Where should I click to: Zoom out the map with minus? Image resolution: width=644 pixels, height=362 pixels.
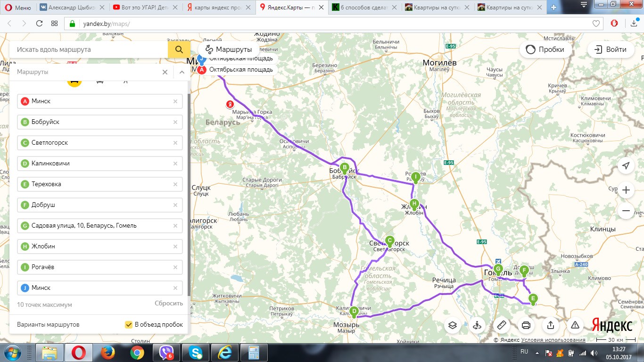tap(626, 211)
